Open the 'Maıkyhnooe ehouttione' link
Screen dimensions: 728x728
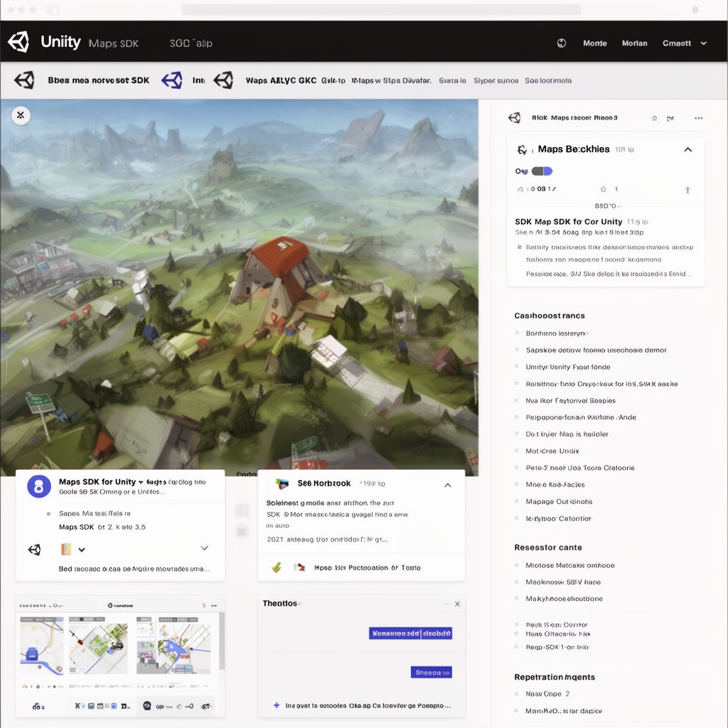click(x=564, y=599)
